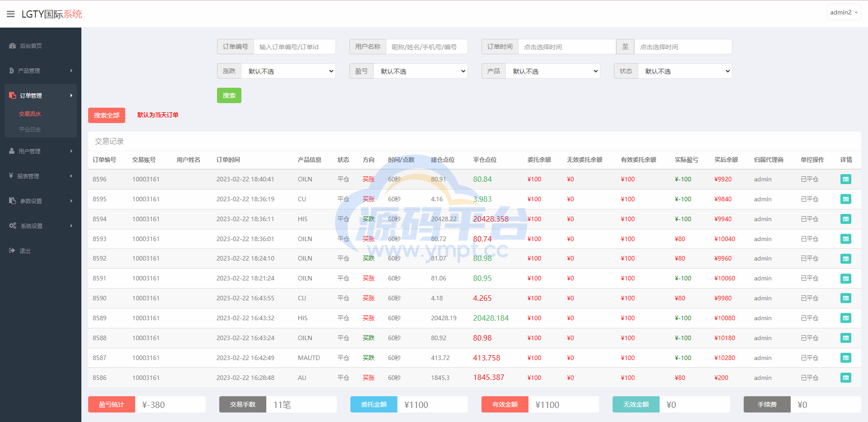
Task: Open details icon for order 8591
Action: coord(845,279)
